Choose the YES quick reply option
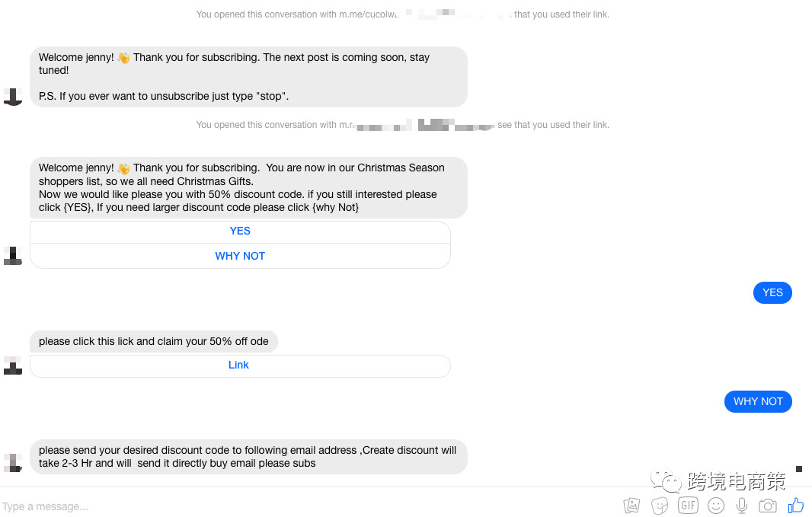Viewport: 812px width, 517px height. pos(240,231)
